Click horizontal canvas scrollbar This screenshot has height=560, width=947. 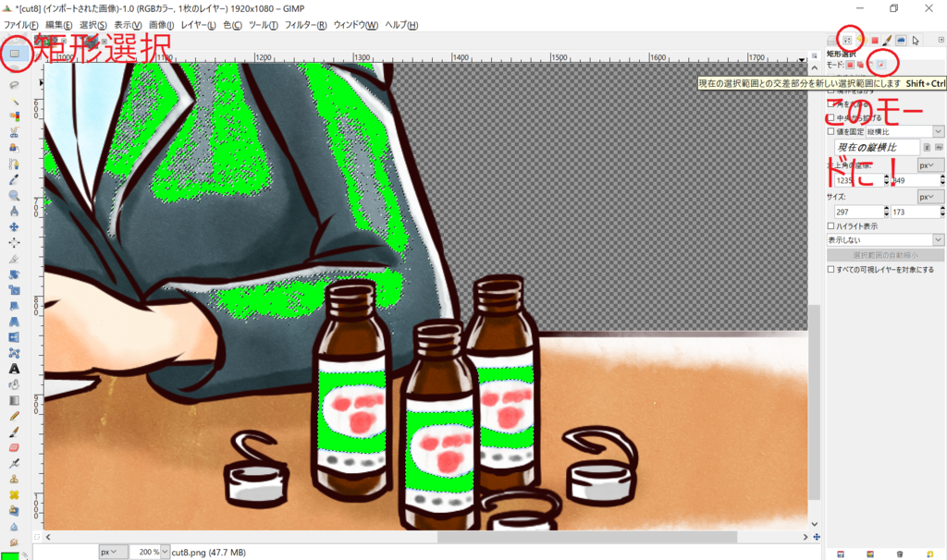[x=587, y=537]
